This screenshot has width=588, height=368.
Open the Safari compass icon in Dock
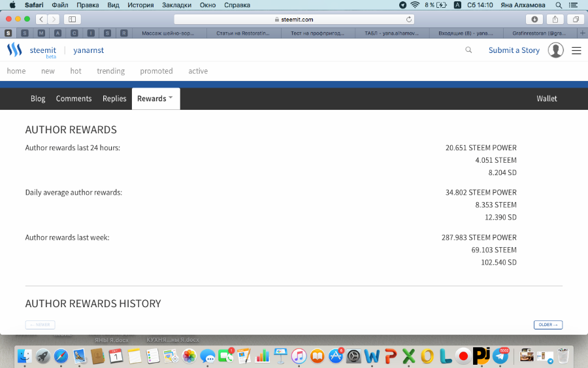[x=61, y=356]
